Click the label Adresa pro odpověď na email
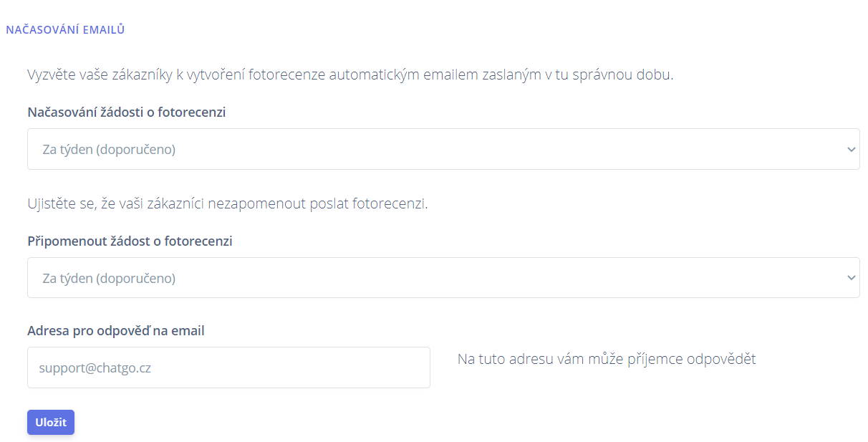 click(116, 331)
